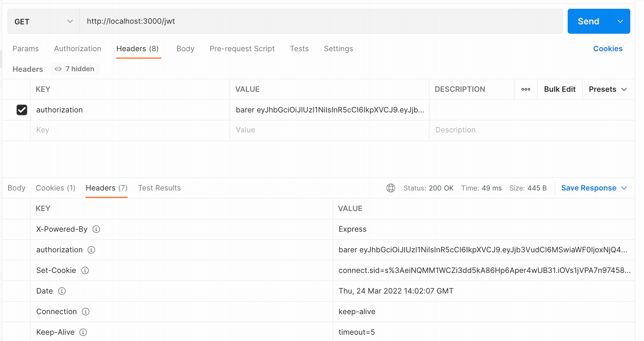Viewport: 644px width, 341px height.
Task: Click info icon next to Keep-Alive header
Action: point(83,332)
